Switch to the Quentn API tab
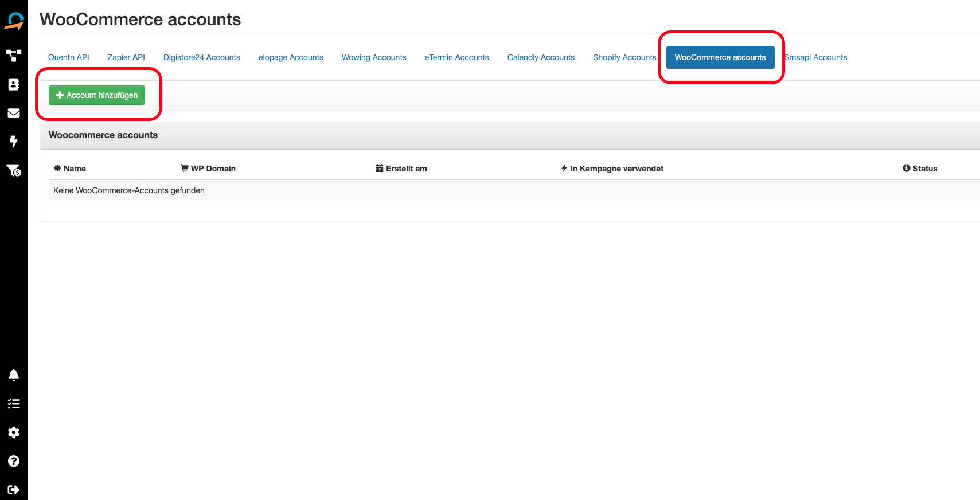The width and height of the screenshot is (980, 500). [69, 57]
